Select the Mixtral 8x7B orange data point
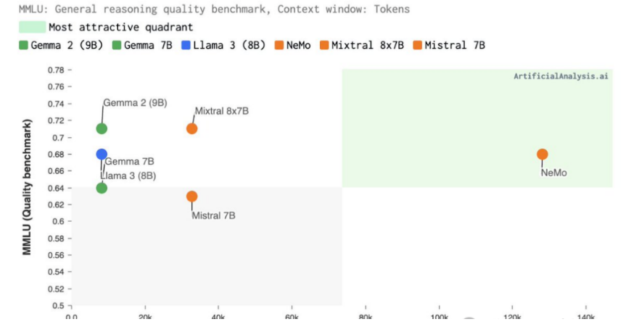This screenshot has height=327, width=644. click(191, 128)
